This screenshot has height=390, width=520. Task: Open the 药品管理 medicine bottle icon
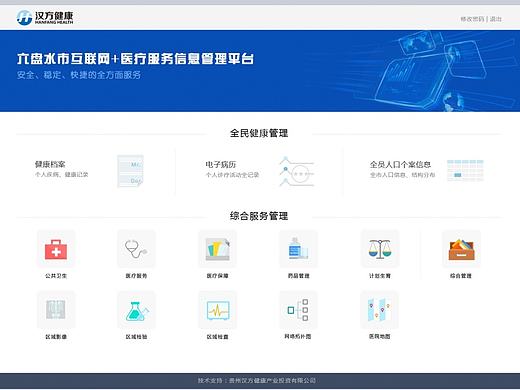pos(298,249)
